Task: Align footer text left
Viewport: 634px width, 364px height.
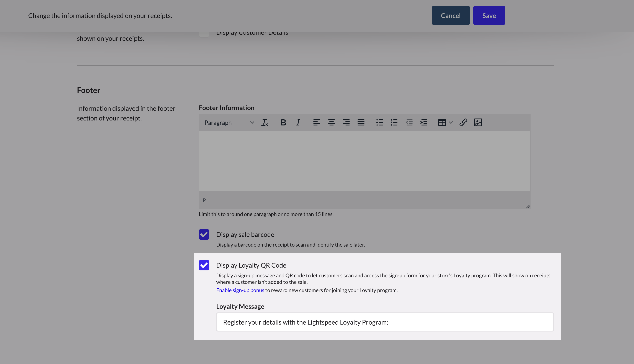Action: coord(316,122)
